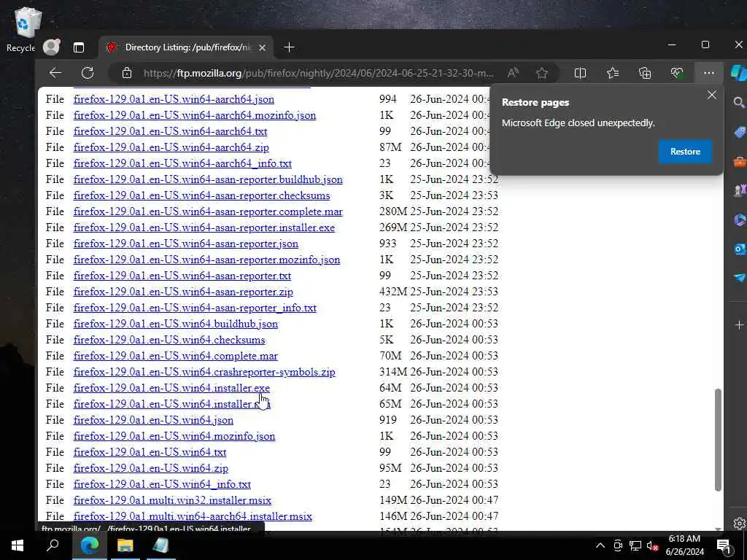Viewport: 747px width, 560px height.
Task: Open the notification center icon
Action: point(723,545)
